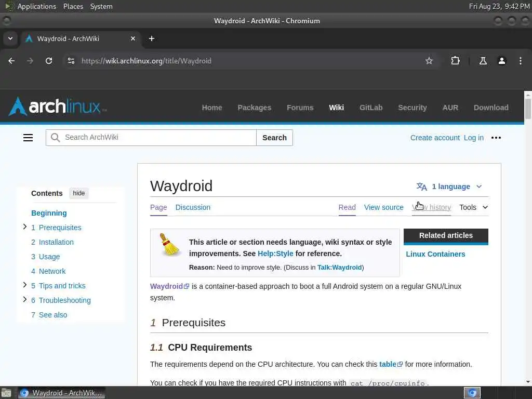Click workspace switcher in bottom panel
The image size is (532, 399).
(x=472, y=393)
